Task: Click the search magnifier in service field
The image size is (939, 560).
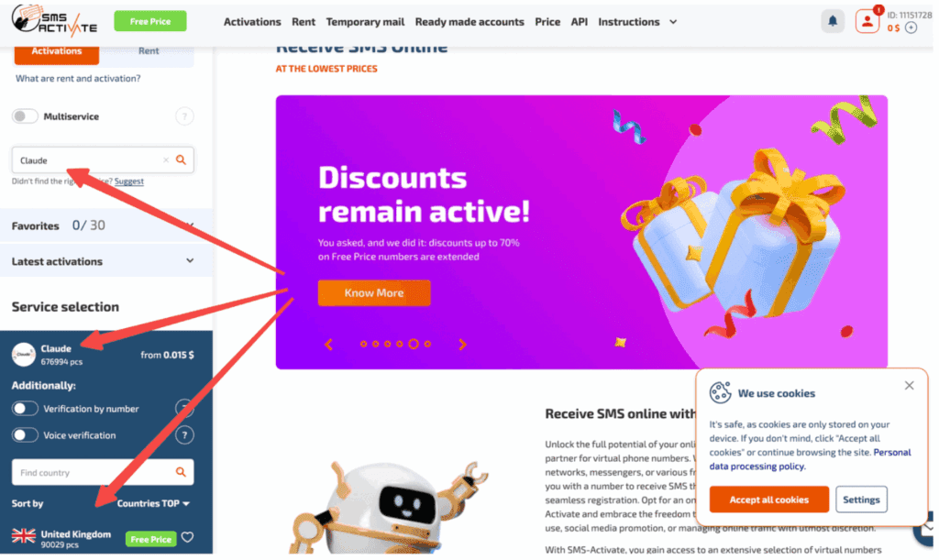Action: click(x=181, y=159)
